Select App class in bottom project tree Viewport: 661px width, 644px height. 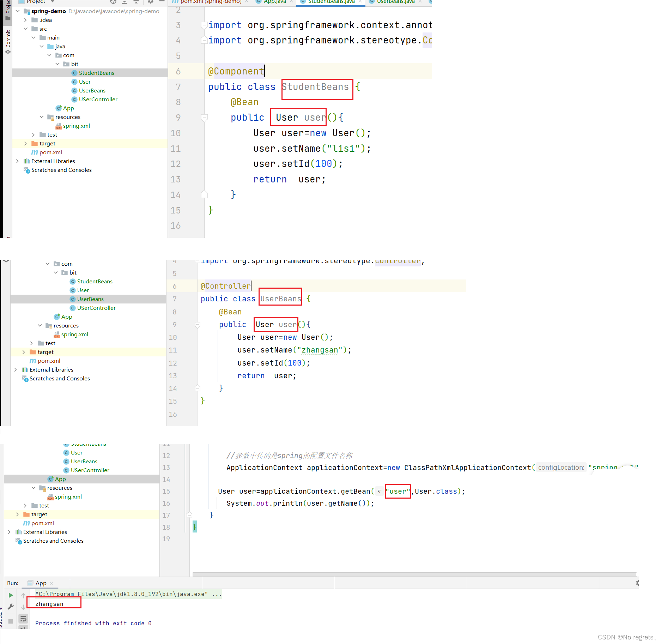[x=60, y=479]
